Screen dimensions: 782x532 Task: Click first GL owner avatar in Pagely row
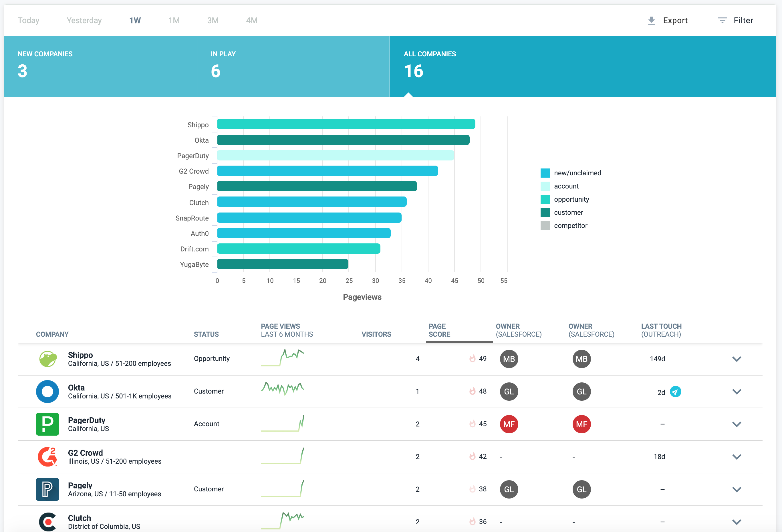click(509, 489)
